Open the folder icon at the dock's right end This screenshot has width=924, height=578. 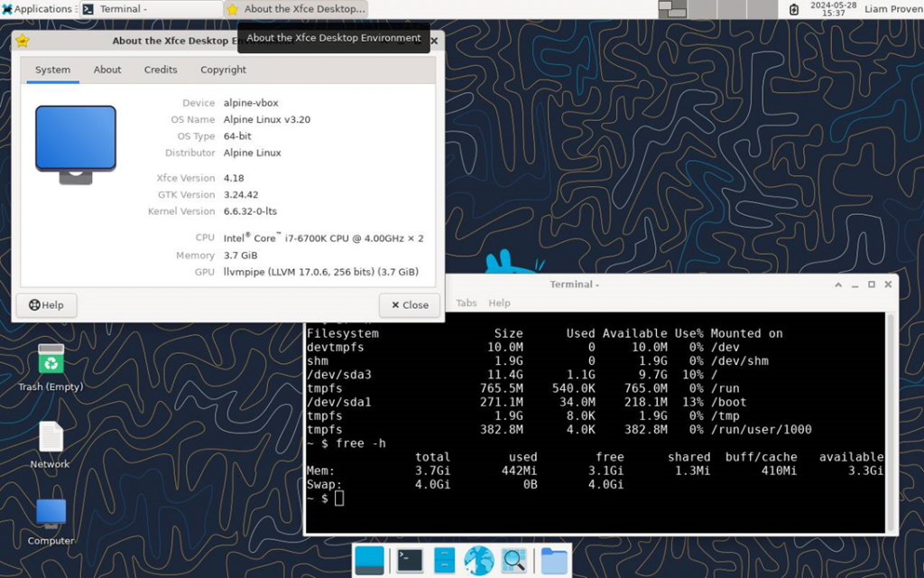[x=552, y=560]
